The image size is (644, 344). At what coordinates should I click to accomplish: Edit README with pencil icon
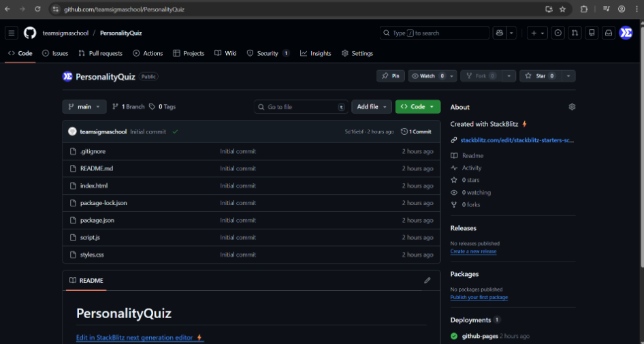tap(427, 280)
